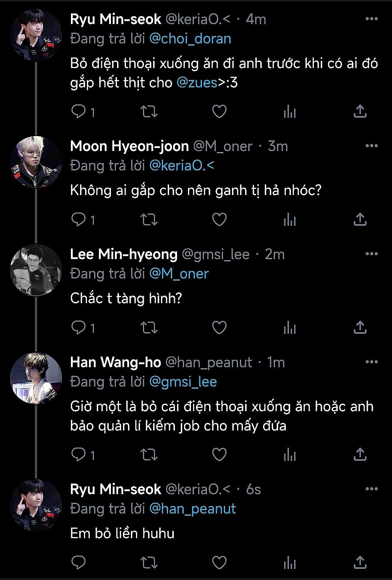Viewport: 392px width, 580px height.
Task: Open Lee Min-hyeong's profile name
Action: click(x=124, y=254)
